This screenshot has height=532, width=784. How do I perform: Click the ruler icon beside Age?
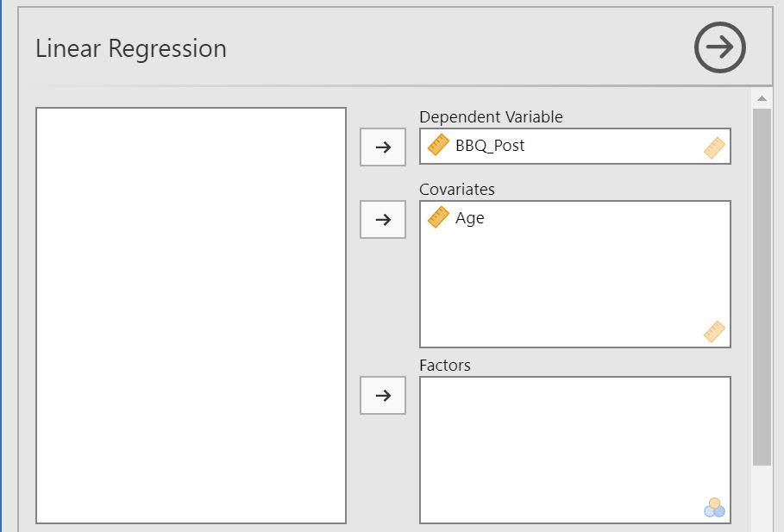coord(439,218)
